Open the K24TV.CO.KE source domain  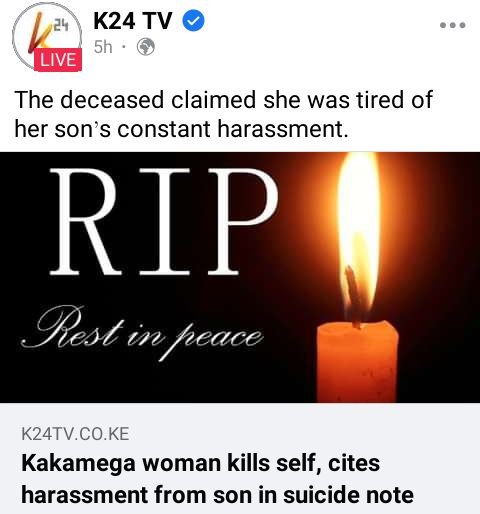click(x=75, y=434)
